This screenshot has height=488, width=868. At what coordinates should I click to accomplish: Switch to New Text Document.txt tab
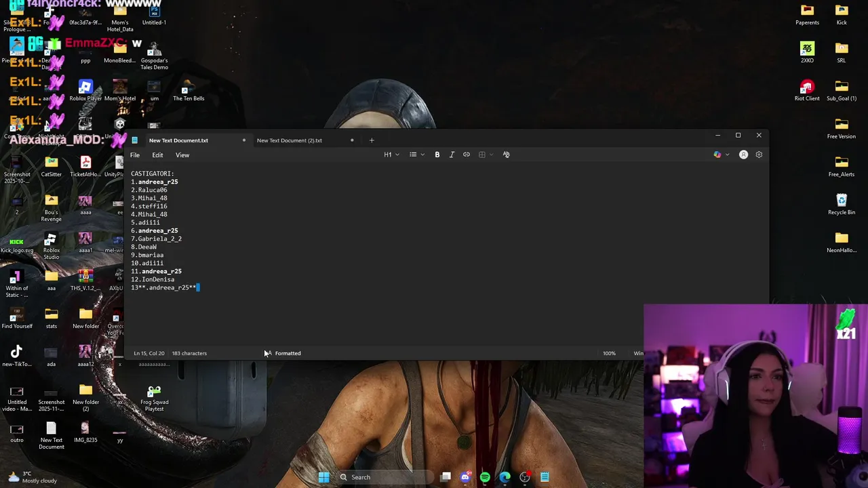click(178, 140)
